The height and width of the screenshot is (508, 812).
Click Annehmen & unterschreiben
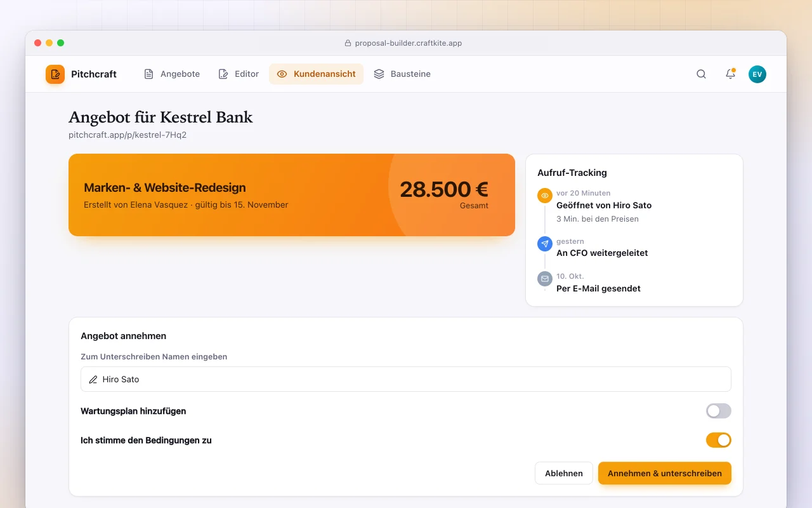pyautogui.click(x=665, y=473)
